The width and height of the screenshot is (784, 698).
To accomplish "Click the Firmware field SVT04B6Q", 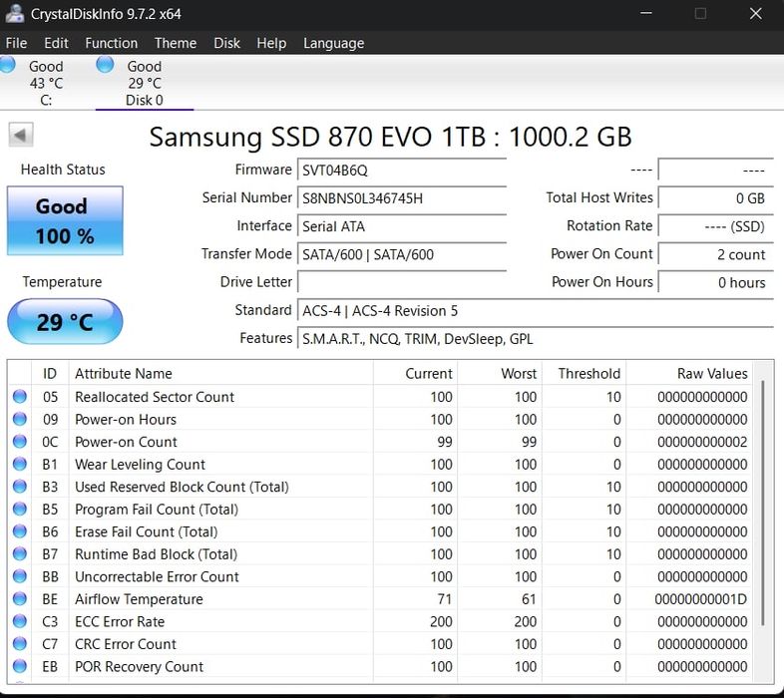I will click(x=402, y=170).
